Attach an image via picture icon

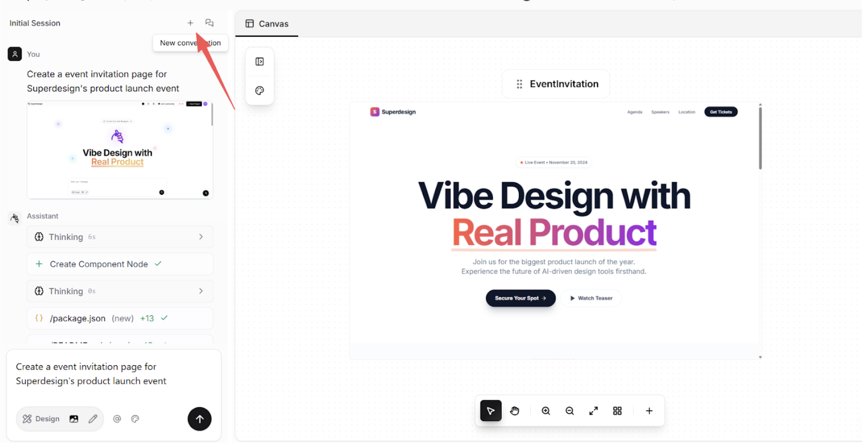tap(74, 419)
